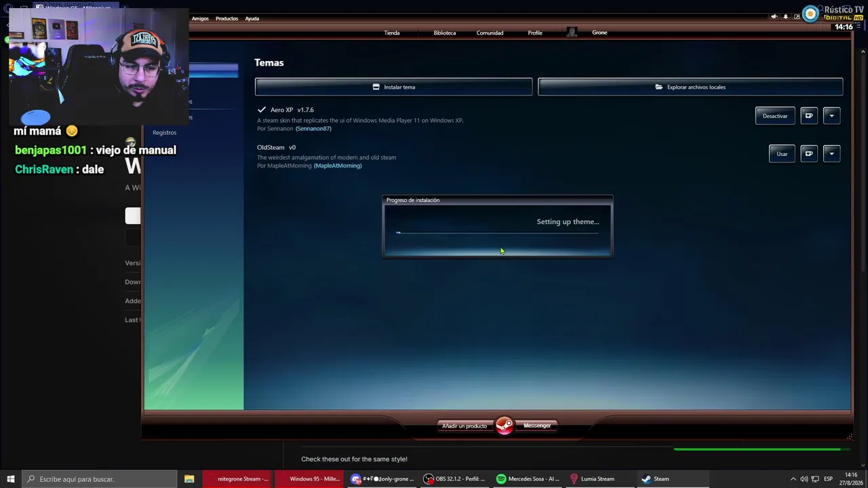Open the Amigos menu
The height and width of the screenshot is (488, 868).
(x=200, y=18)
